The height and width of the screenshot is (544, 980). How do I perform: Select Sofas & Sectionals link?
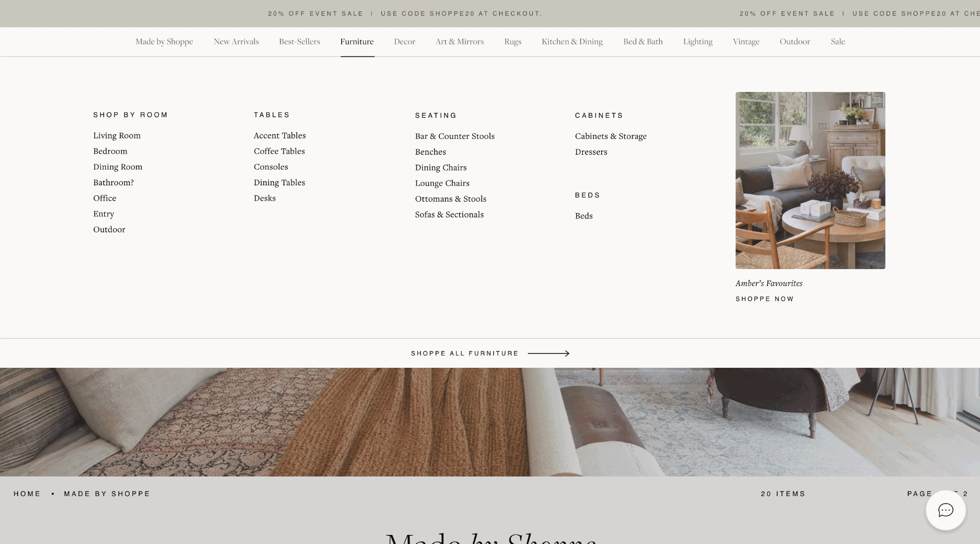[449, 215]
